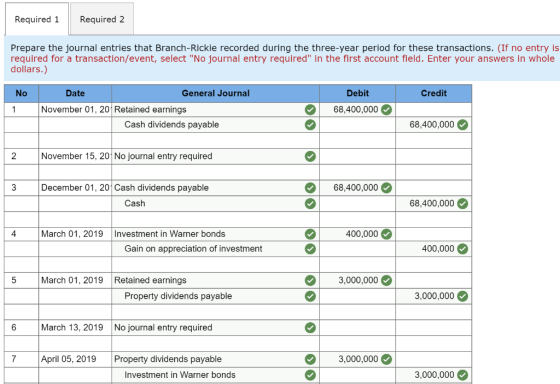Click checkmark beside Retained earnings in entry 5
Viewport: 560px width, 384px height.
click(310, 280)
